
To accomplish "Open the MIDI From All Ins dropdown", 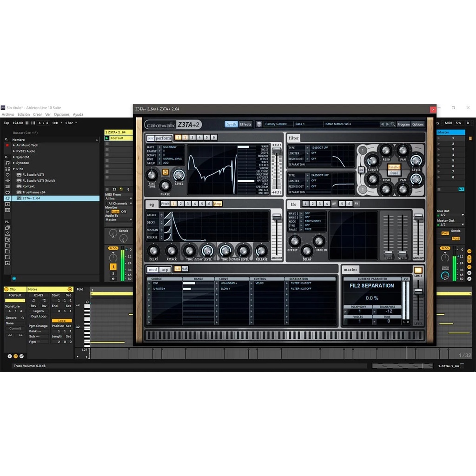I will (x=119, y=198).
